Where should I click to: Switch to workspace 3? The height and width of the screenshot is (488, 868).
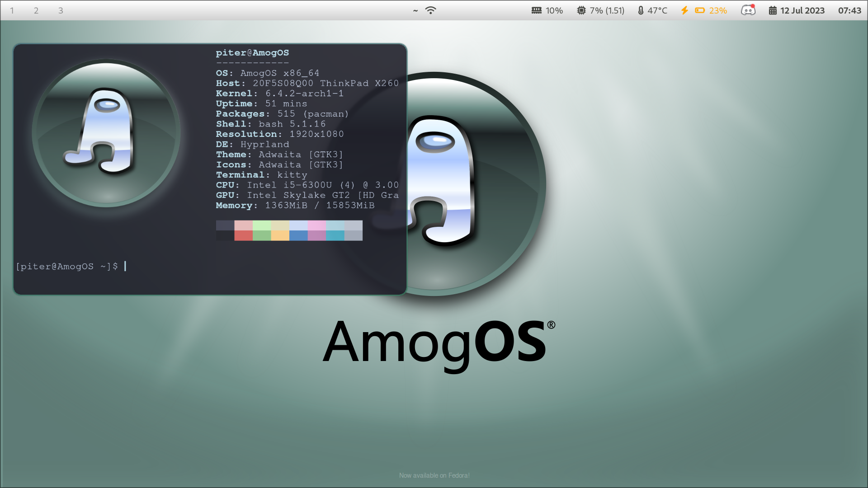pyautogui.click(x=61, y=10)
